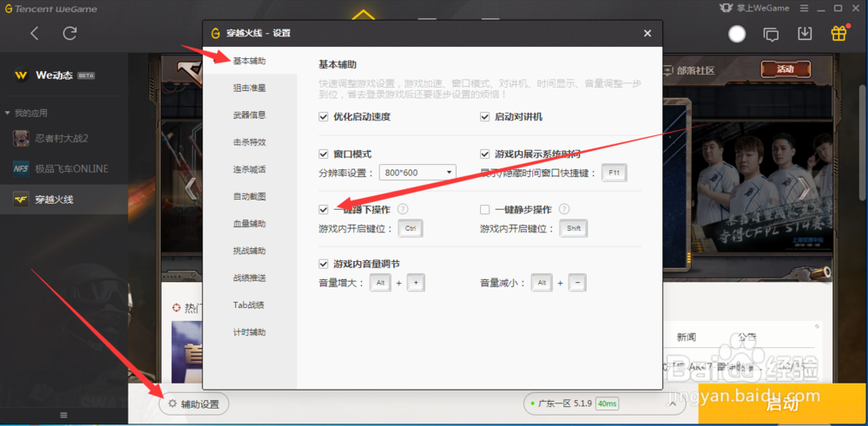868x426 pixels.
Task: Click the 掌上WeGame icon in title bar
Action: point(725,9)
